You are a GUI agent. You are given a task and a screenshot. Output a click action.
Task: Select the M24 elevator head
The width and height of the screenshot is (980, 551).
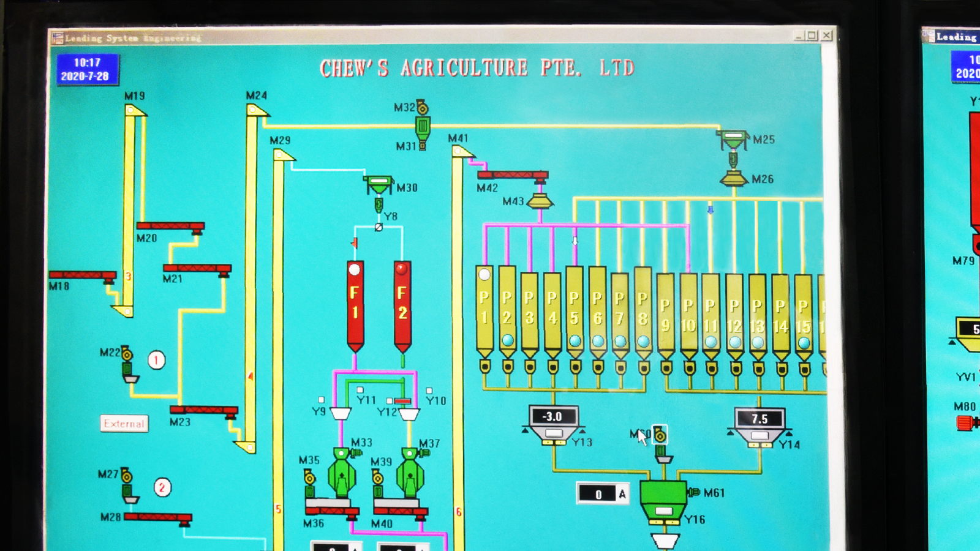pos(257,110)
